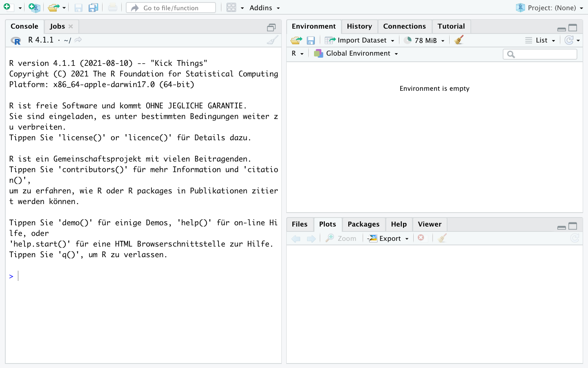Viewport: 588px width, 368px height.
Task: Click the Print document icon
Action: pos(113,7)
